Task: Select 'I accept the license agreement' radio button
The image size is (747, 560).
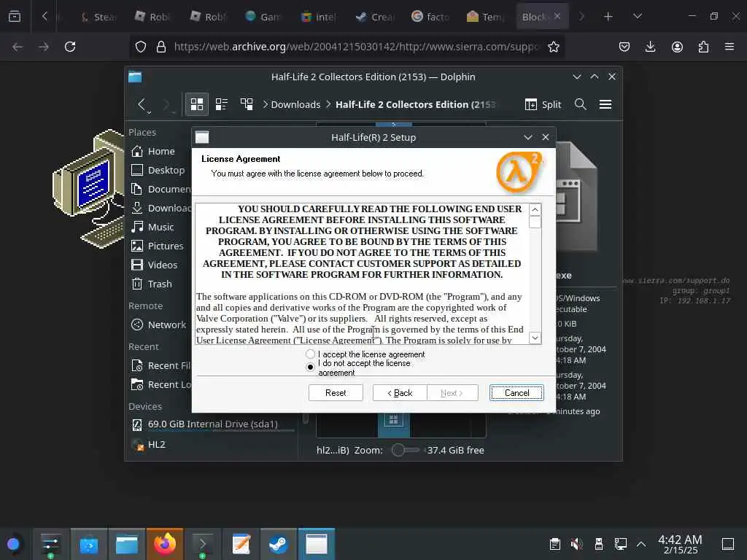Action: coord(311,354)
